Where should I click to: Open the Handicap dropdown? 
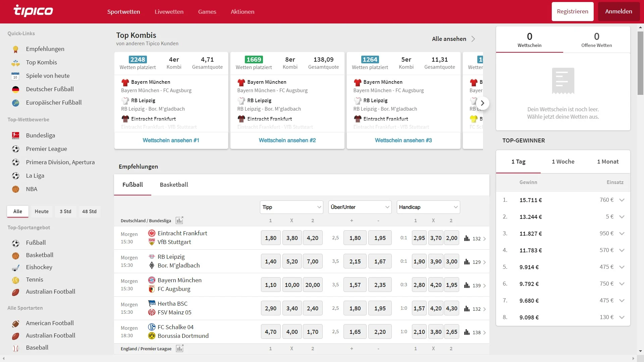[428, 207]
